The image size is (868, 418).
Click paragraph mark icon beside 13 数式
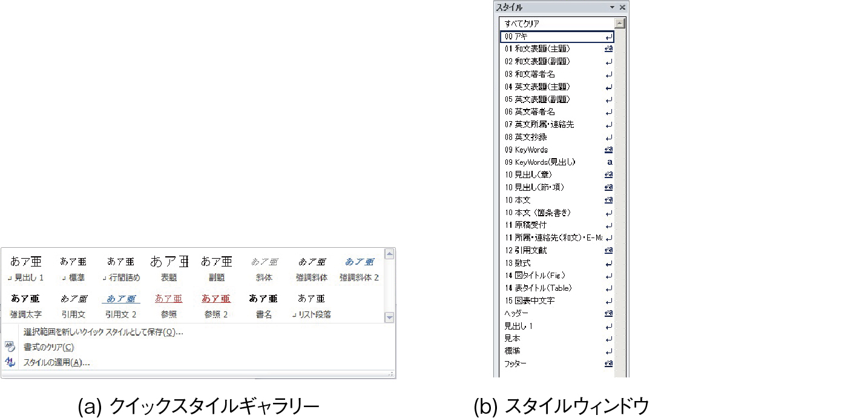click(609, 263)
